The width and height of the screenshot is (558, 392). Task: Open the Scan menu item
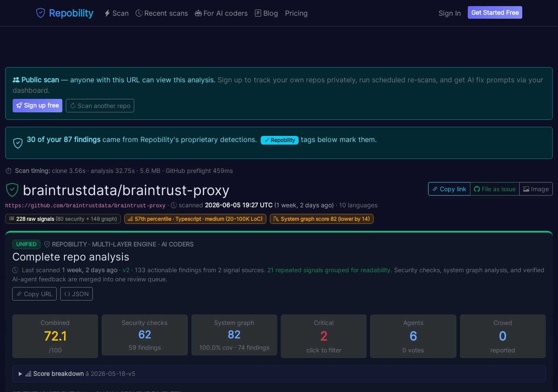point(116,13)
